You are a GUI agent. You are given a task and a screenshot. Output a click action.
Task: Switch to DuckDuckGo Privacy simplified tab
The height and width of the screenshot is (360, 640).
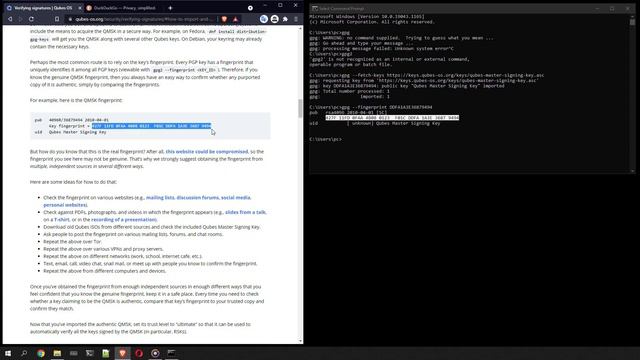coord(124,8)
